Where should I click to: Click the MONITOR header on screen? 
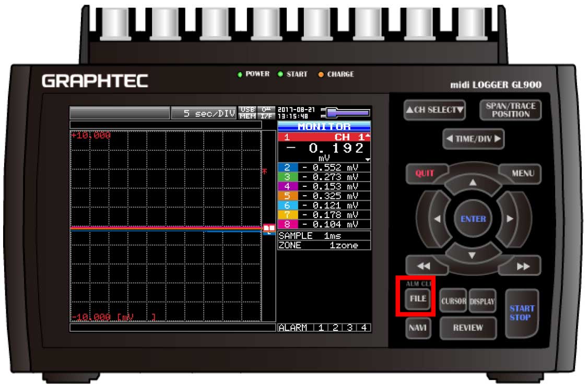324,126
